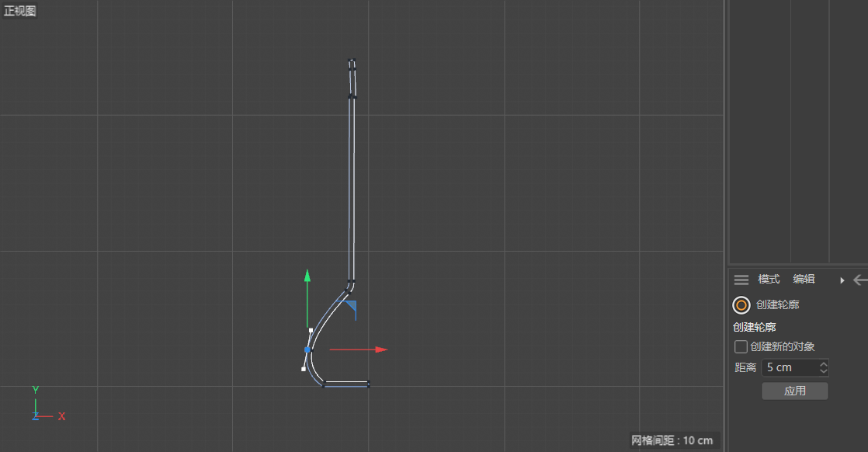Click the green Y-axis gizmo arrow
This screenshot has height=452, width=868.
point(307,275)
